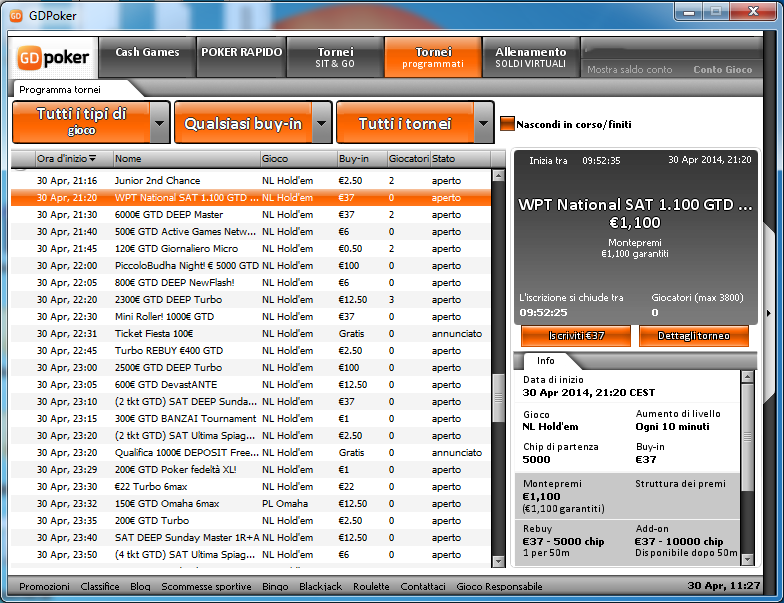The width and height of the screenshot is (784, 603).
Task: Click Iscriviti €37 button
Action: coord(576,336)
